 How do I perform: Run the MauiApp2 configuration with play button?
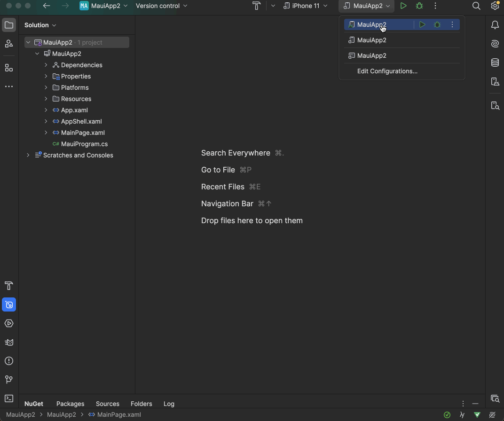coord(403,6)
